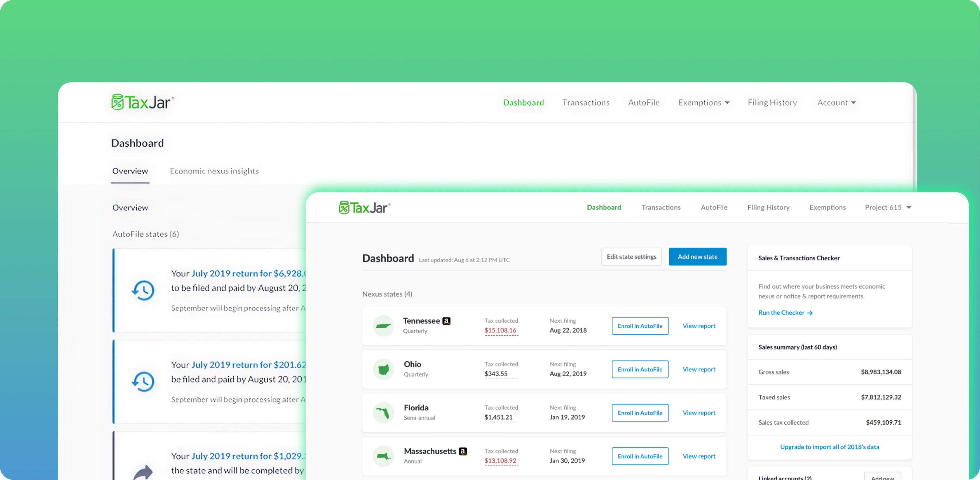
Task: Open the Account dropdown menu
Action: tap(836, 103)
